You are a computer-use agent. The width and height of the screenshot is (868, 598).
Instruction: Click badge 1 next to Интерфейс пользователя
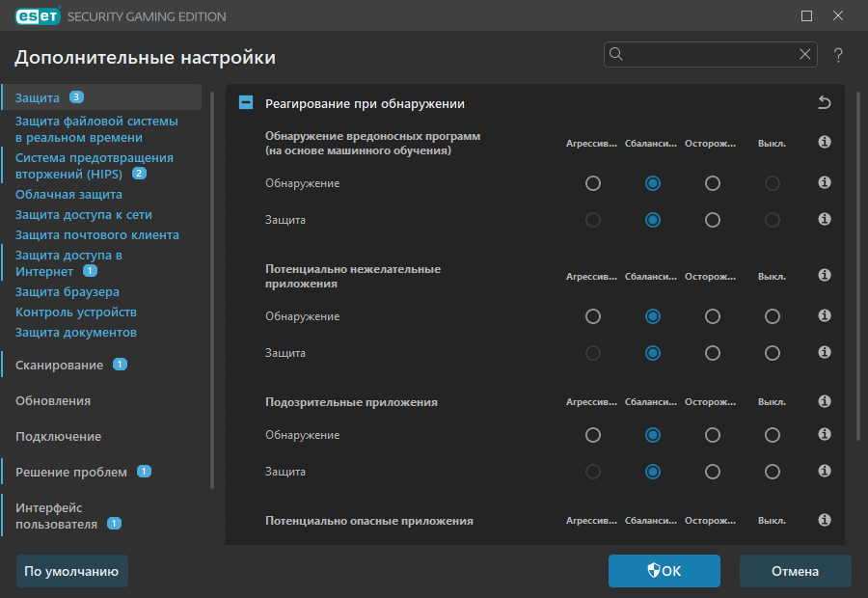point(114,523)
